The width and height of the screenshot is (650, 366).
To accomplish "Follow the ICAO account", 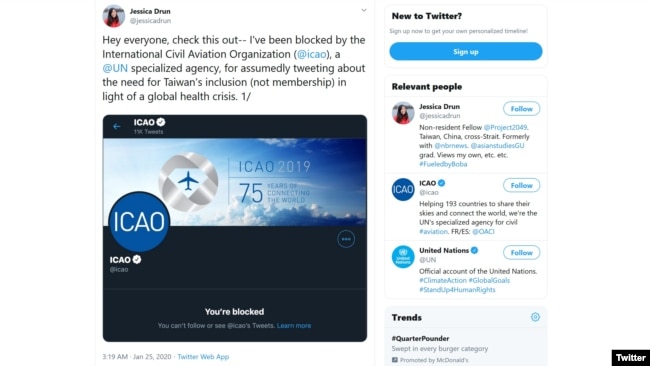I will (x=521, y=185).
